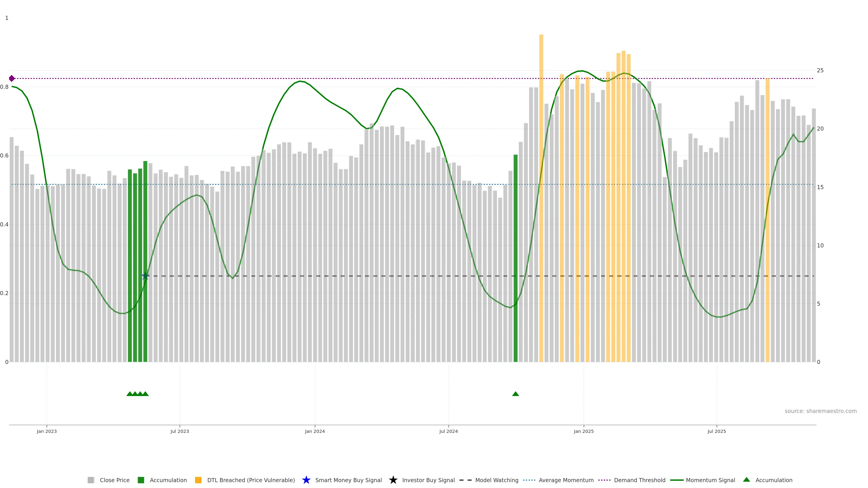Image resolution: width=868 pixels, height=488 pixels.
Task: Click the purple Demand Threshold legend line
Action: coord(604,480)
